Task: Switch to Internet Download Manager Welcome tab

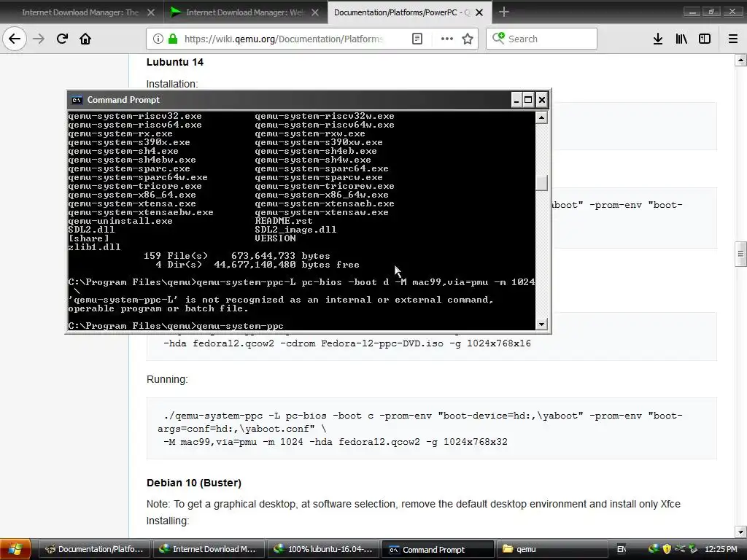Action: [245, 12]
